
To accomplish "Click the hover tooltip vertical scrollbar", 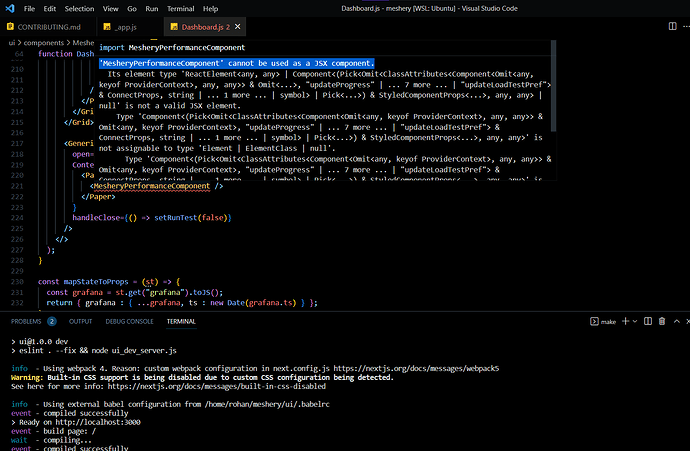I will 554,86.
